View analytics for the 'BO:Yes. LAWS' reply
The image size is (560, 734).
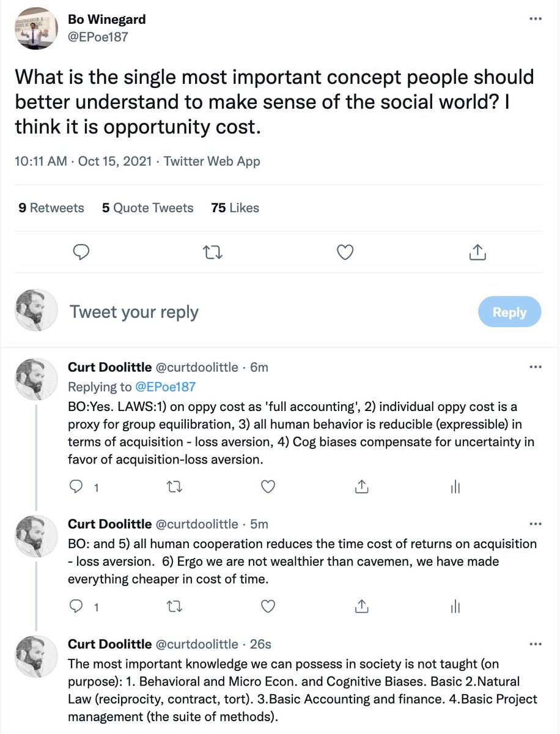[x=454, y=486]
